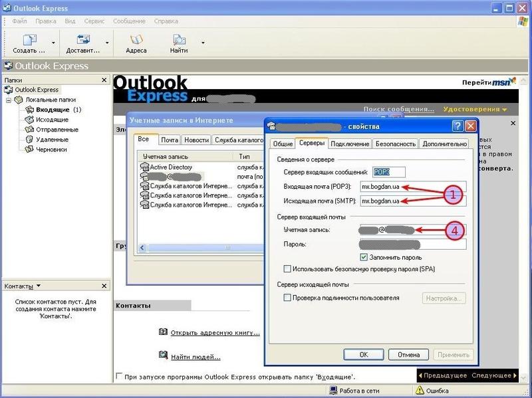Switch to the Почта accounts tab
The height and width of the screenshot is (398, 532).
(170, 140)
